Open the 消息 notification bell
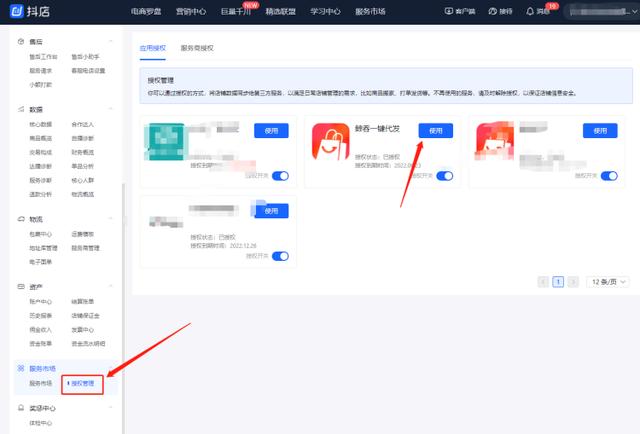The image size is (640, 434). [x=530, y=11]
